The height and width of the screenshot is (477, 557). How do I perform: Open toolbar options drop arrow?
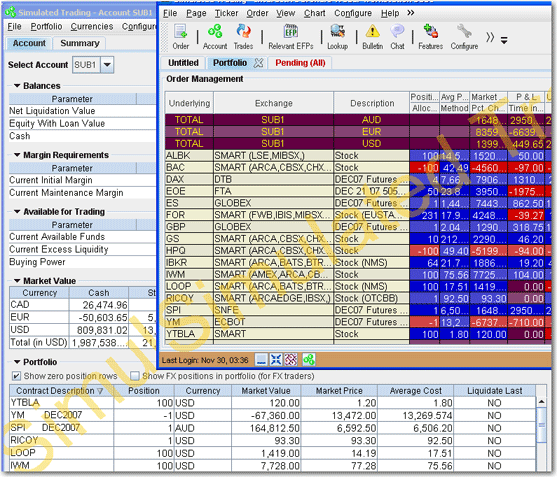504,40
